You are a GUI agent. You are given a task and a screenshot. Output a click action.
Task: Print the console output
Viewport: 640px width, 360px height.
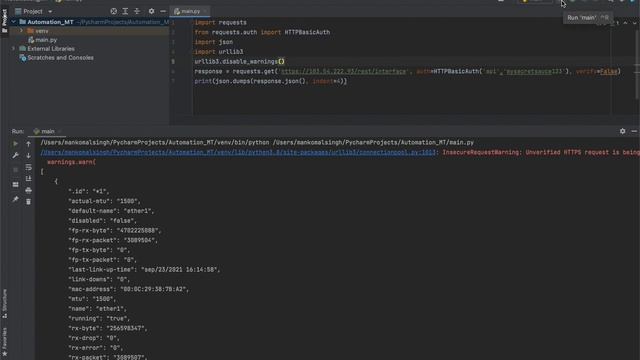point(28,190)
